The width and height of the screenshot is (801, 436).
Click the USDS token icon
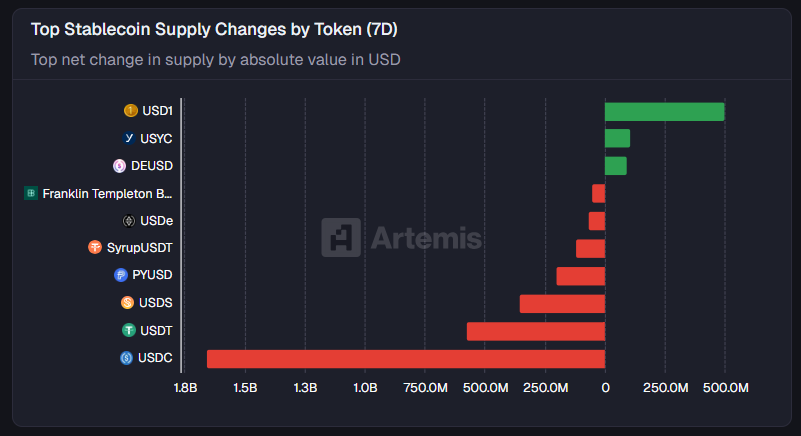127,303
